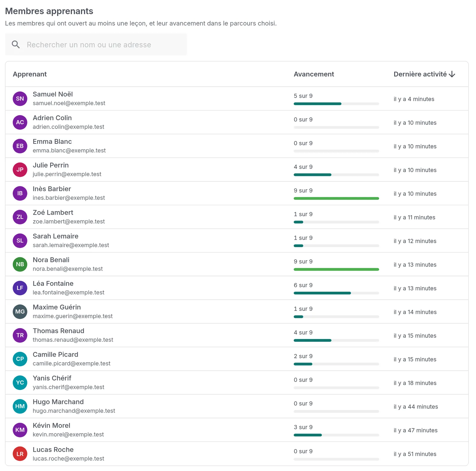Click the name Samuel Noël
Image resolution: width=476 pixels, height=471 pixels.
tap(53, 94)
